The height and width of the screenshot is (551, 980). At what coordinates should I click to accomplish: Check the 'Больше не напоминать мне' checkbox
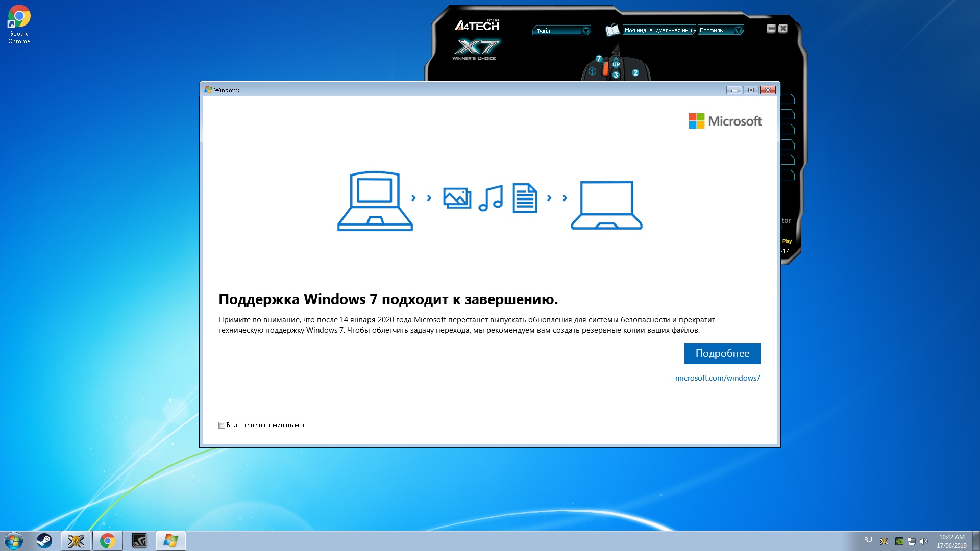click(222, 425)
